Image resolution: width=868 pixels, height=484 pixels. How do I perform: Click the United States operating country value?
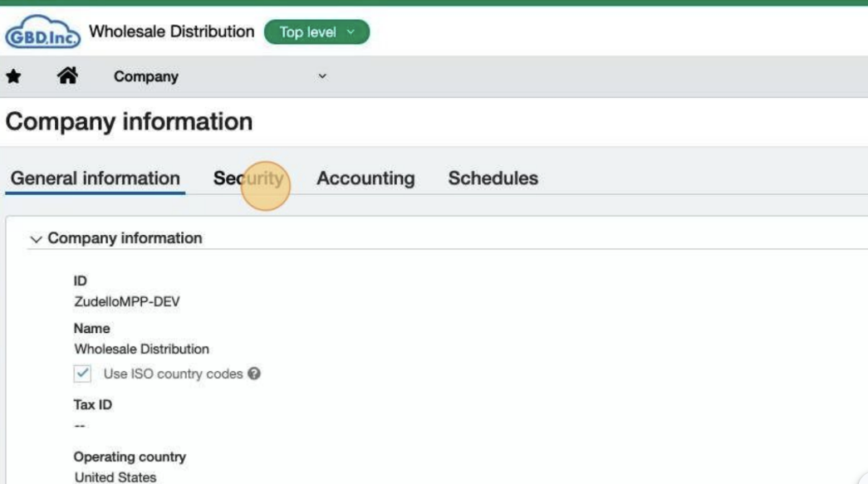115,477
